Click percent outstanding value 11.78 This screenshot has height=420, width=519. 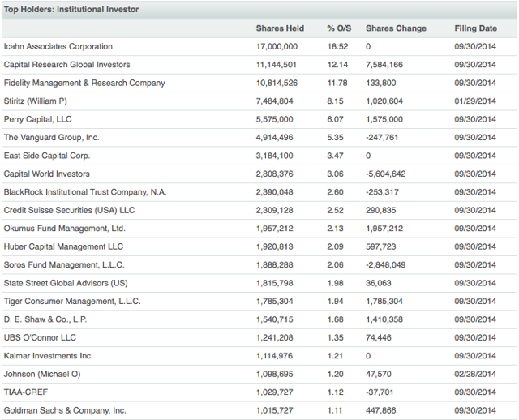337,83
